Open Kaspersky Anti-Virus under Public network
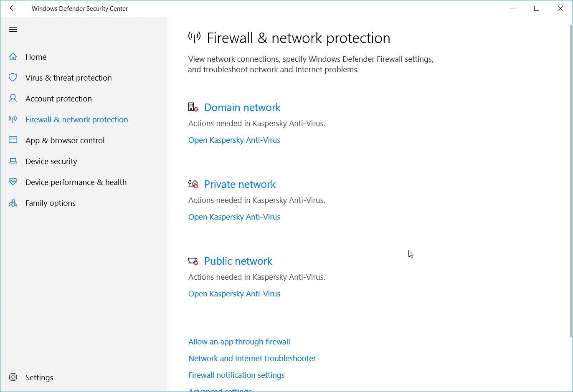This screenshot has width=573, height=392. click(234, 294)
